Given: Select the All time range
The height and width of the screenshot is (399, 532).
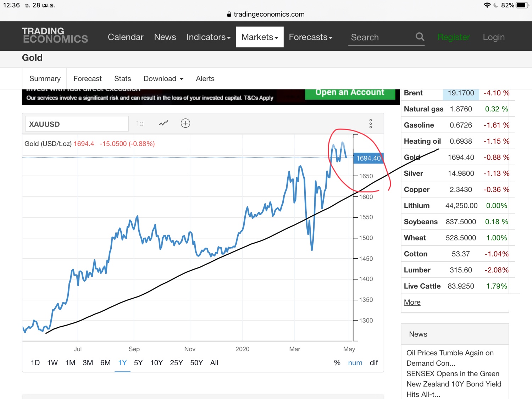Looking at the screenshot, I should [x=214, y=363].
